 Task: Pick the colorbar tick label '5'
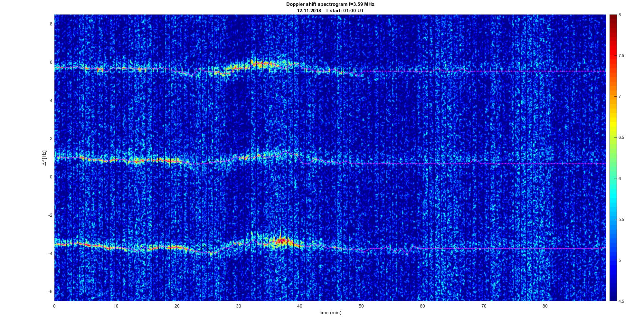point(620,260)
